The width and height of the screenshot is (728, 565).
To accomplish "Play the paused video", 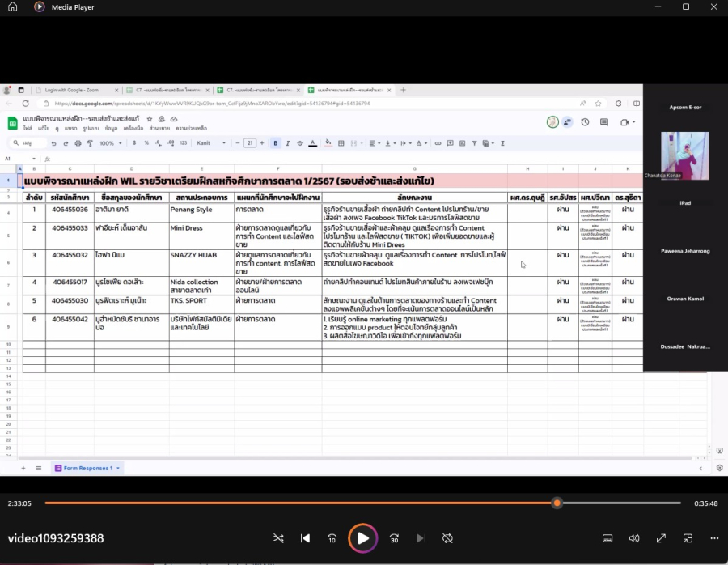I will [x=362, y=538].
